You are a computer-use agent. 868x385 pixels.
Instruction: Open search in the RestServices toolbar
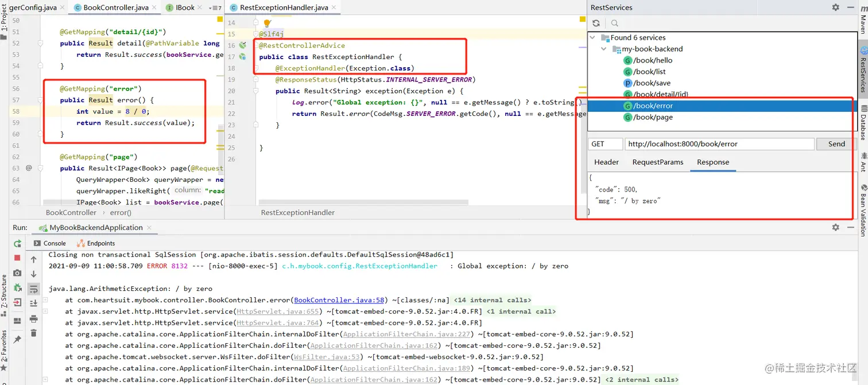pyautogui.click(x=615, y=24)
